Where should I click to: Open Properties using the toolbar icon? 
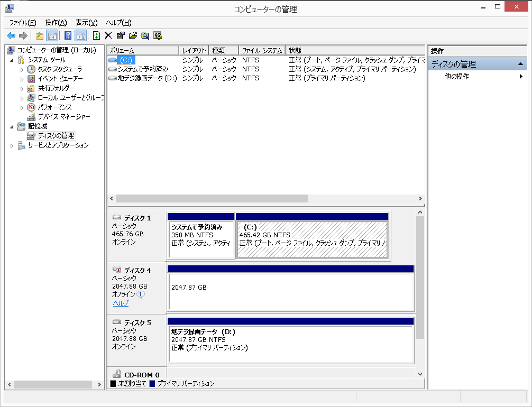coord(121,35)
